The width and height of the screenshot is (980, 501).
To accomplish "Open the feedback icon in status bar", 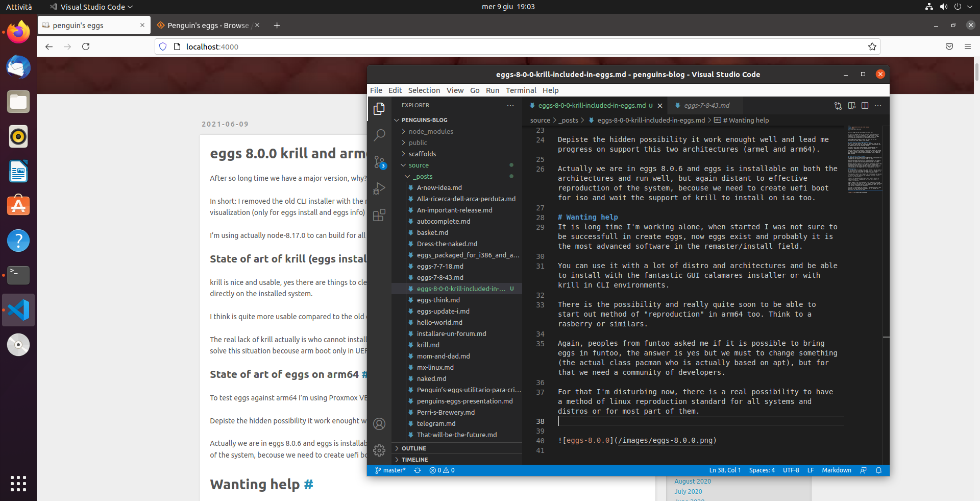I will click(x=864, y=470).
